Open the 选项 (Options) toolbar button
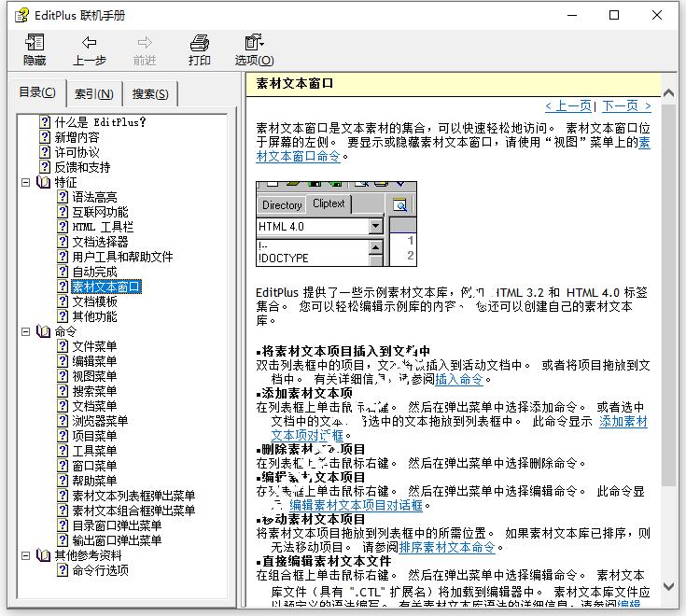This screenshot has width=686, height=616. [254, 49]
